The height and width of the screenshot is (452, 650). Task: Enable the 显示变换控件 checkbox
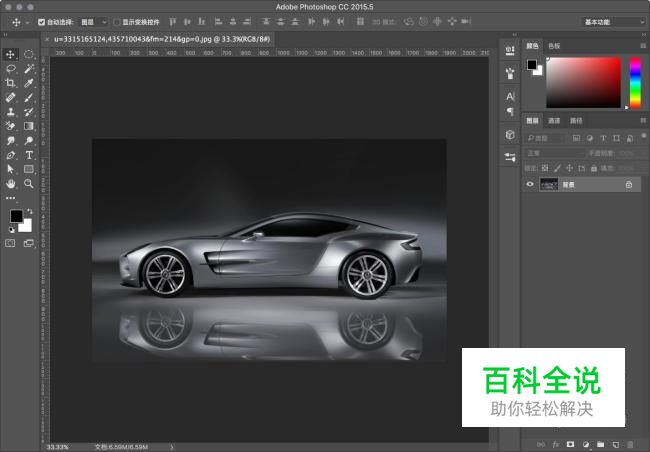click(116, 21)
